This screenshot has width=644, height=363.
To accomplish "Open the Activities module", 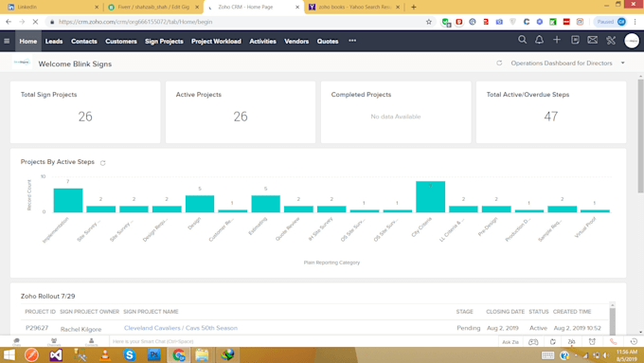I will point(262,41).
